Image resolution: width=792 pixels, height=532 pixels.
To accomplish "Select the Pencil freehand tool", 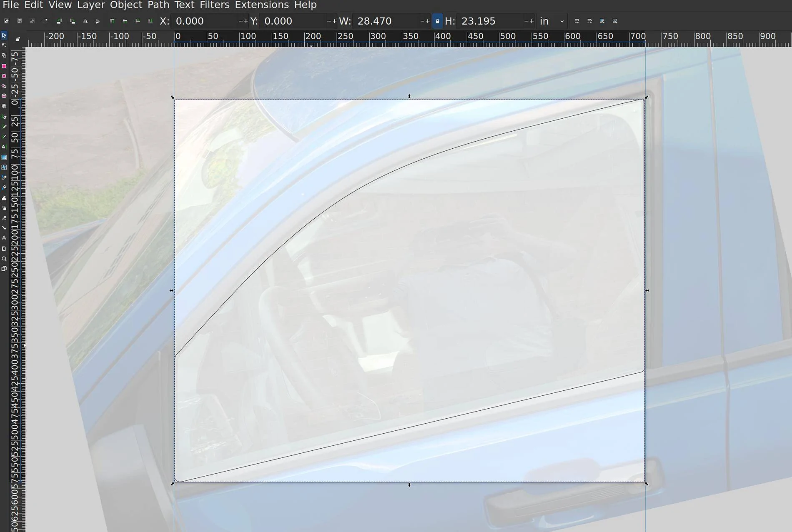I will pyautogui.click(x=4, y=127).
